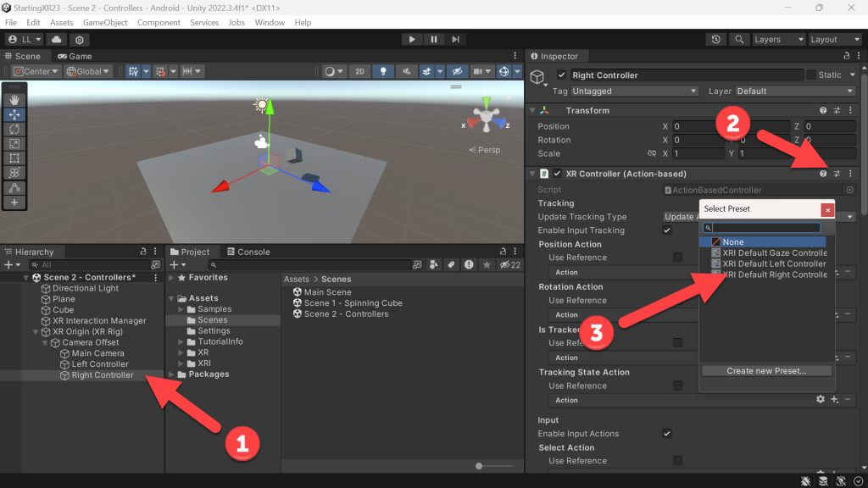Collapse XR Origin (XR Rig) in Hierarchy

pyautogui.click(x=36, y=332)
